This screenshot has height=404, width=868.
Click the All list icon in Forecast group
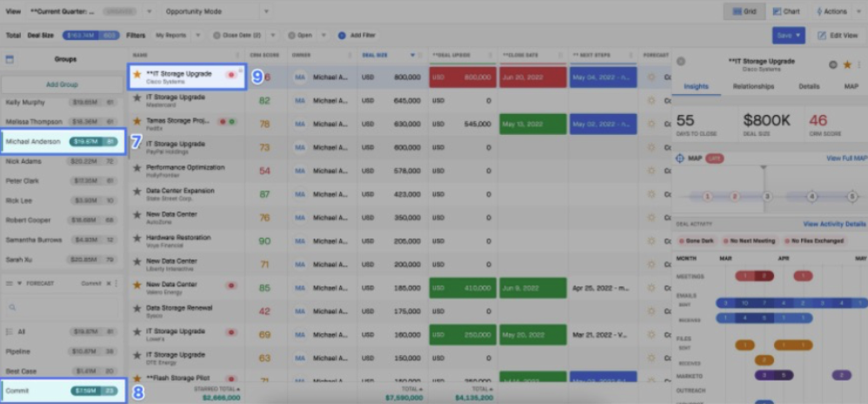coord(9,332)
